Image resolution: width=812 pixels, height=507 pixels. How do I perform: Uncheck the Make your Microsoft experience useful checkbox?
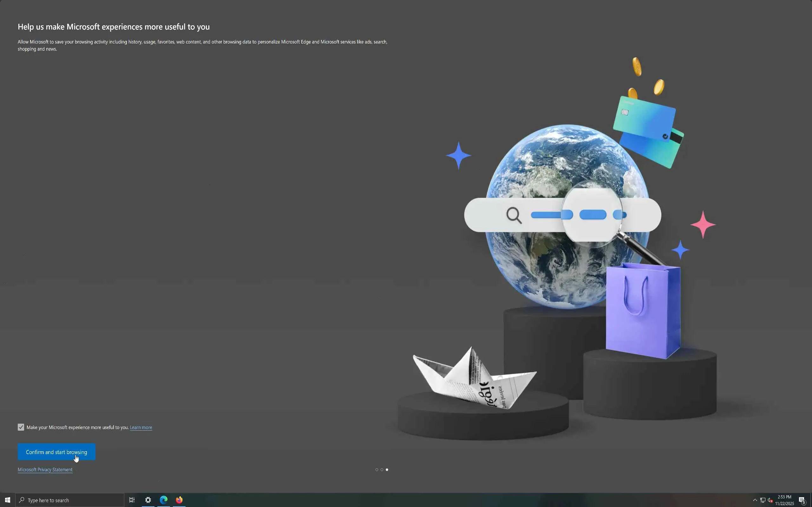tap(21, 427)
